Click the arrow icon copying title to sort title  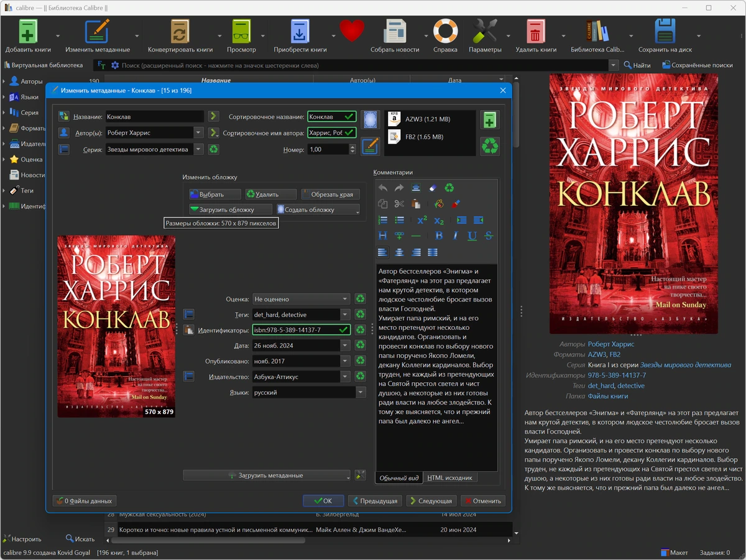pyautogui.click(x=213, y=116)
